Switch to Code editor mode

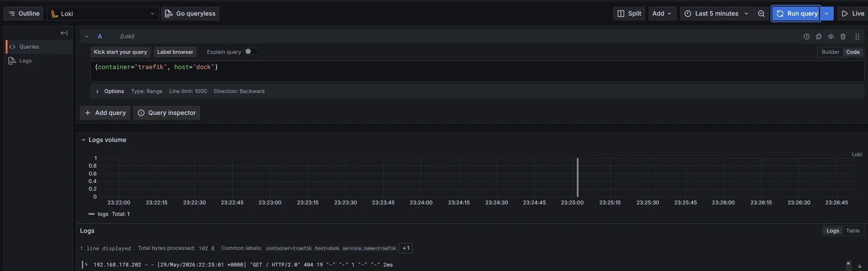point(853,52)
